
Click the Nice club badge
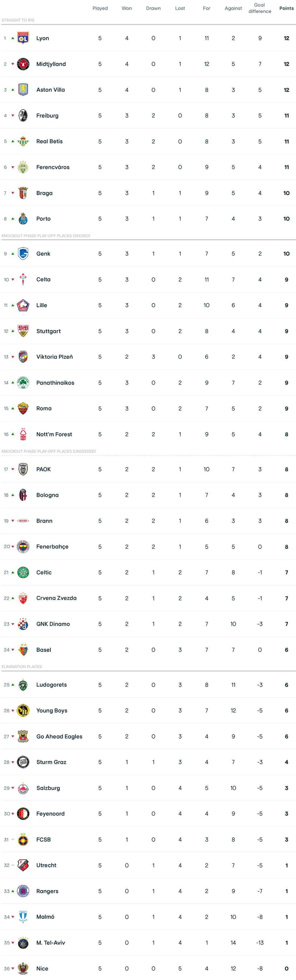(23, 968)
